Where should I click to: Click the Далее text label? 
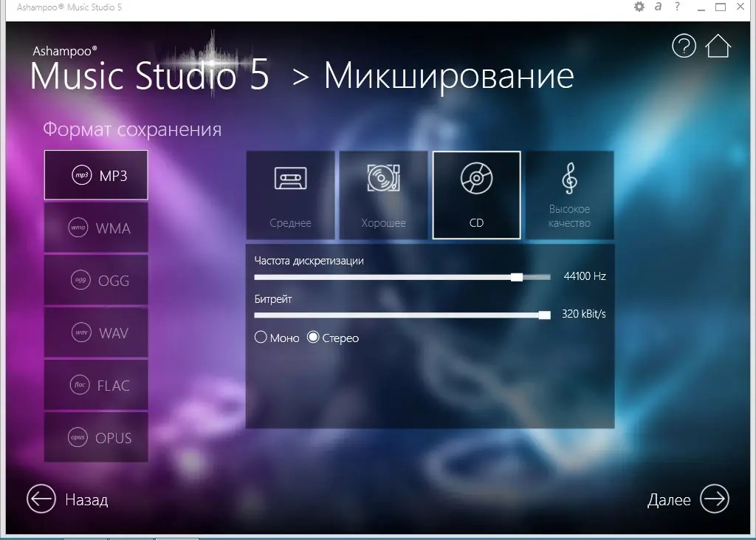(669, 500)
